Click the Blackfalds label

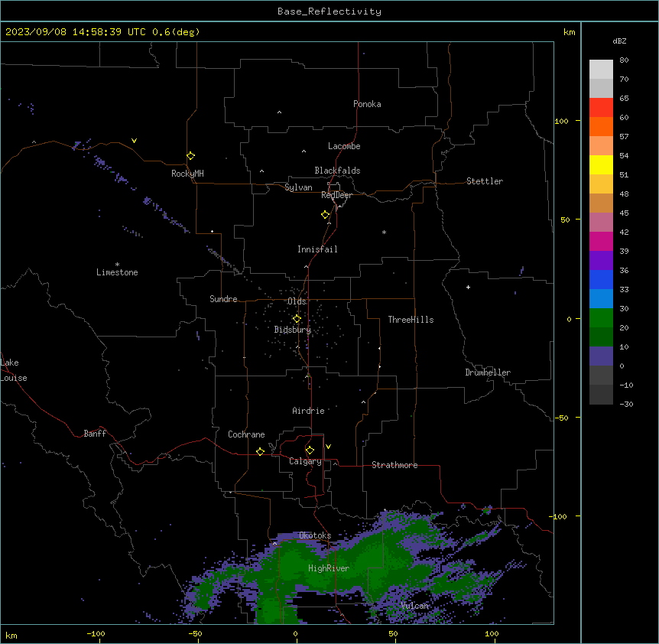point(337,171)
